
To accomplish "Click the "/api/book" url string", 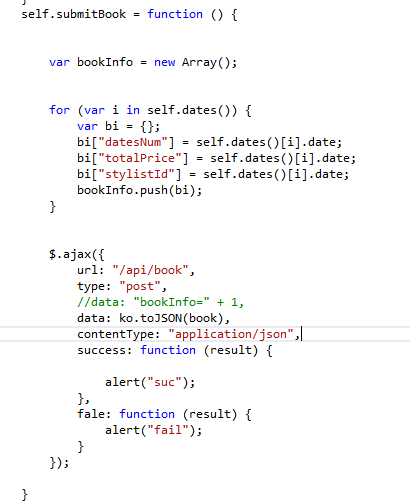I will 150,270.
